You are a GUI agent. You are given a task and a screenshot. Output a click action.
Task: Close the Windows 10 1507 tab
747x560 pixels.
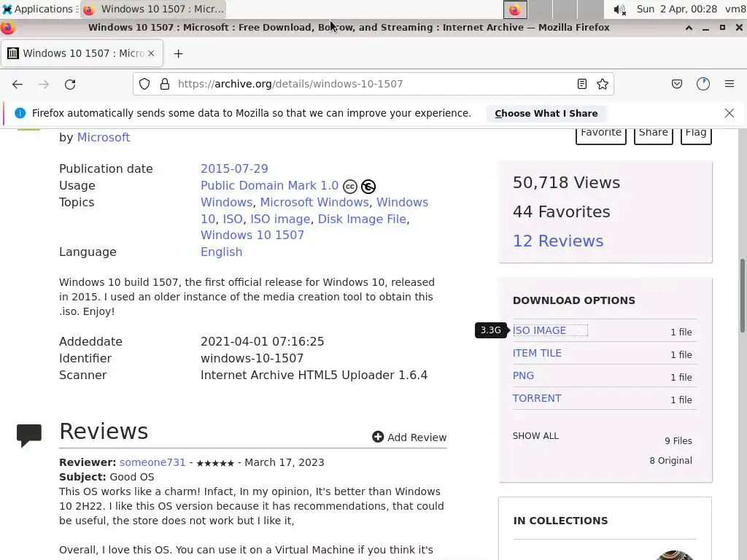(151, 53)
